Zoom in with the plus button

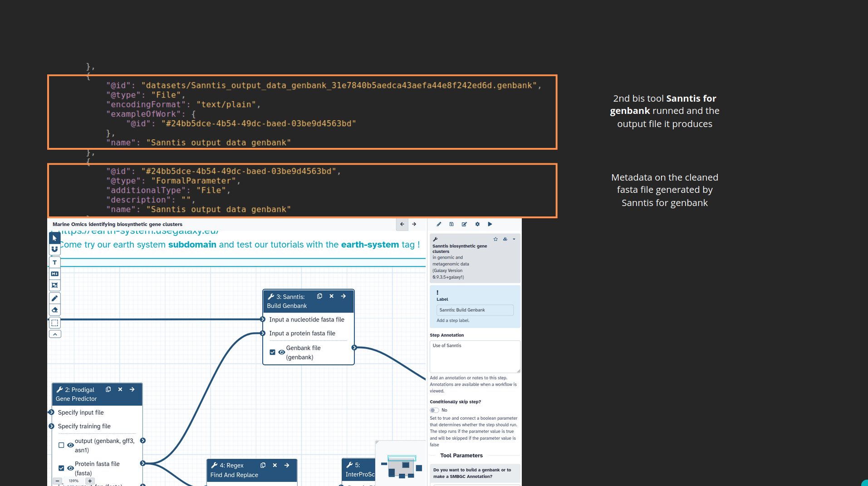tap(90, 481)
